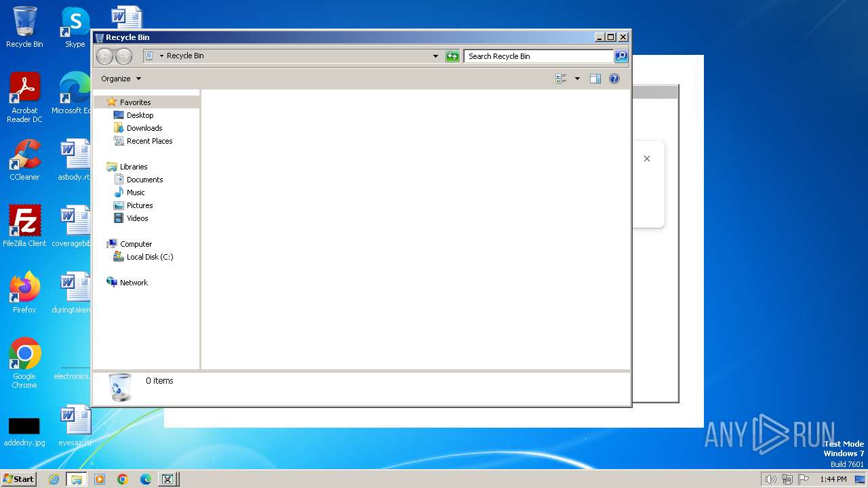Select the Recycle Bin desktop icon

(24, 27)
